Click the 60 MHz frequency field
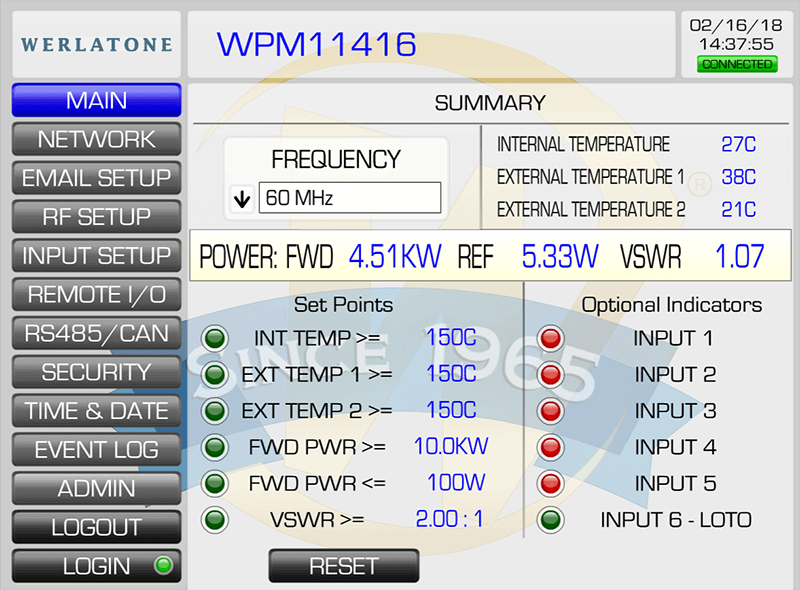 pos(350,198)
